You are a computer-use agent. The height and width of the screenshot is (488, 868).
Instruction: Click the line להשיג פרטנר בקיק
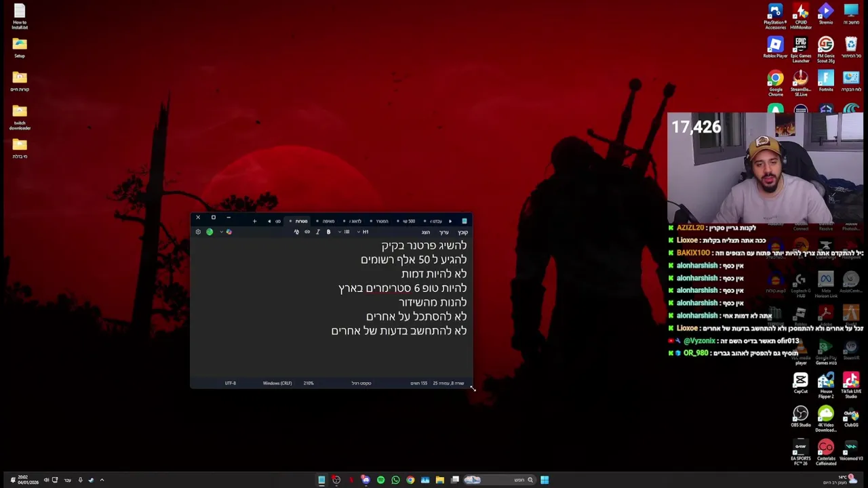tap(424, 245)
